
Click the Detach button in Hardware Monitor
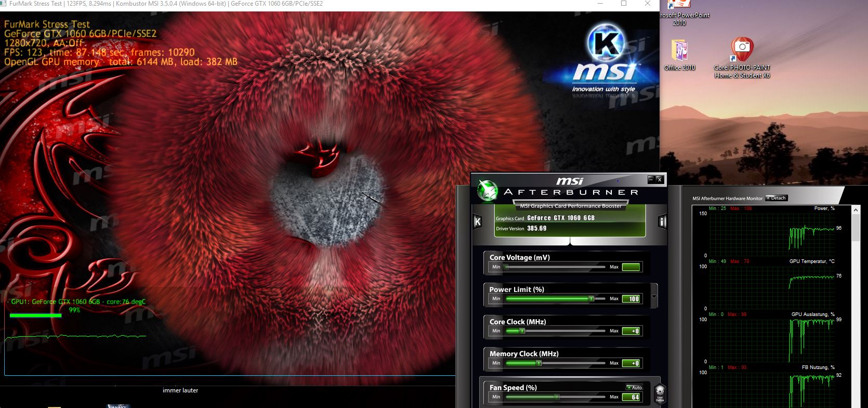point(777,198)
